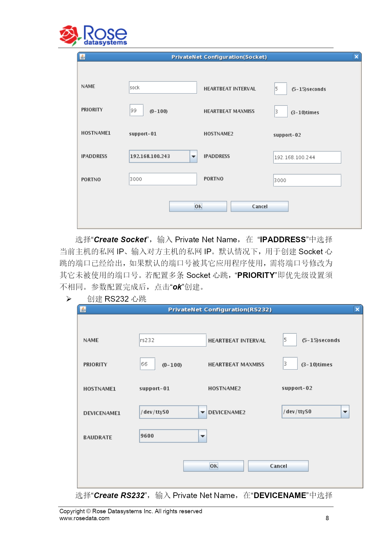The width and height of the screenshot is (392, 554).
Task: Click the PrivateNet Configuration(Socket) title text
Action: (219, 57)
